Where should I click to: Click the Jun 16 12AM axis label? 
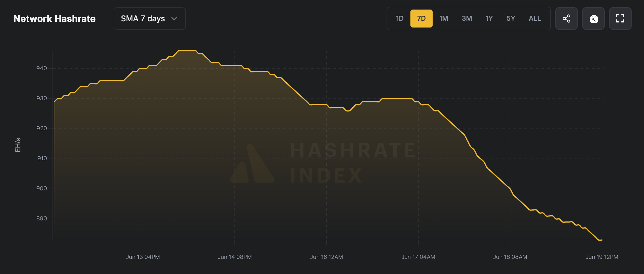[326, 257]
